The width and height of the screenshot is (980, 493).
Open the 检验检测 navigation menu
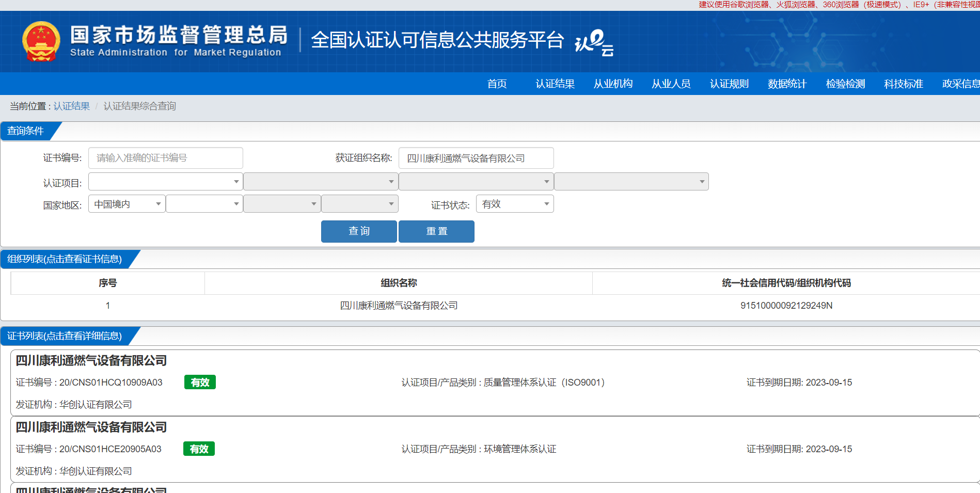(845, 84)
